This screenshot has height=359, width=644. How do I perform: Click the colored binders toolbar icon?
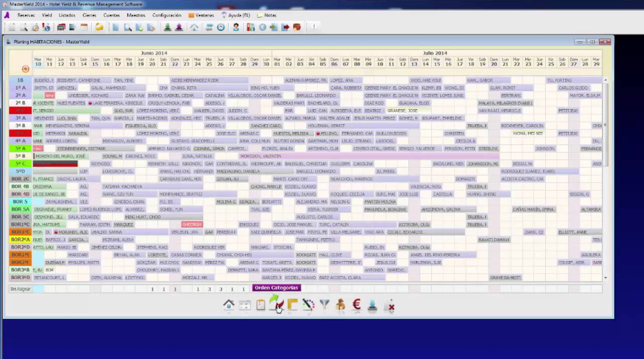[251, 27]
